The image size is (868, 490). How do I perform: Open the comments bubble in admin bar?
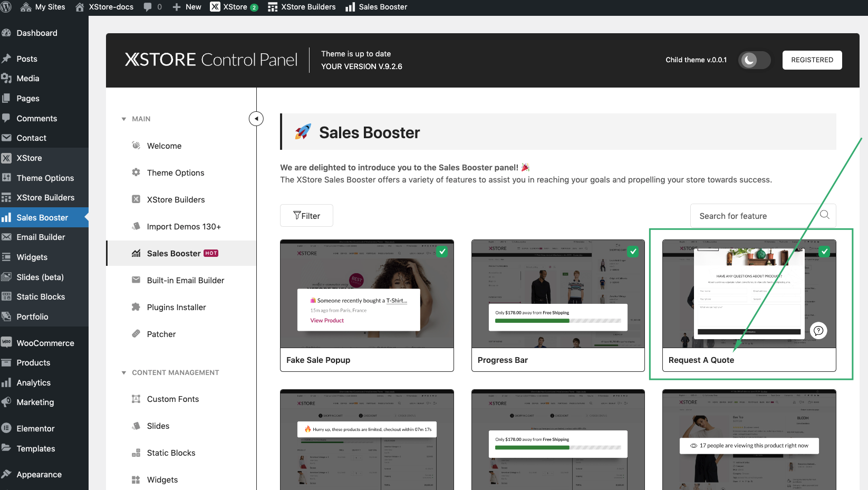click(152, 7)
